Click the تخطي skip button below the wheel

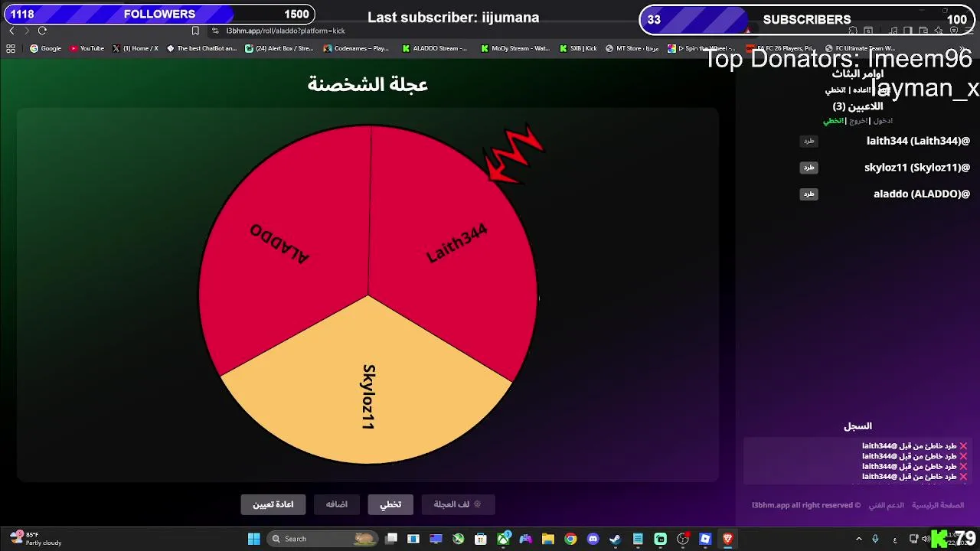click(390, 504)
